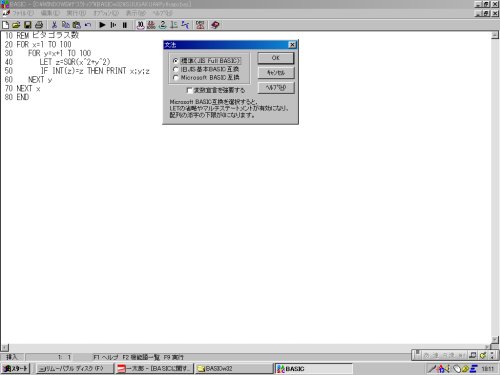This screenshot has width=500, height=375.
Task: Open the Options menu in the menu bar
Action: [x=106, y=13]
